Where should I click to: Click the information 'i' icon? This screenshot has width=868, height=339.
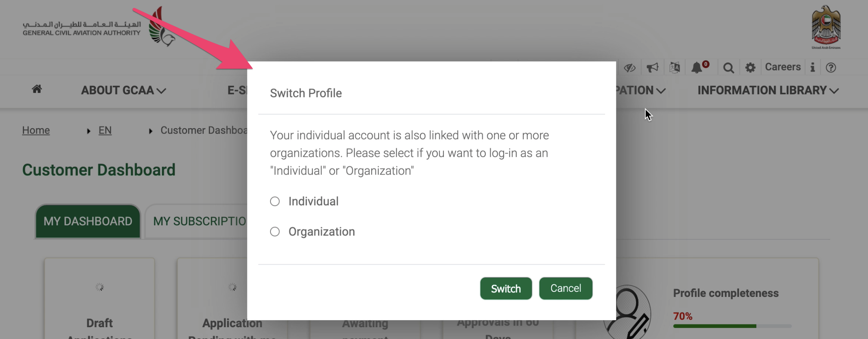pyautogui.click(x=813, y=67)
